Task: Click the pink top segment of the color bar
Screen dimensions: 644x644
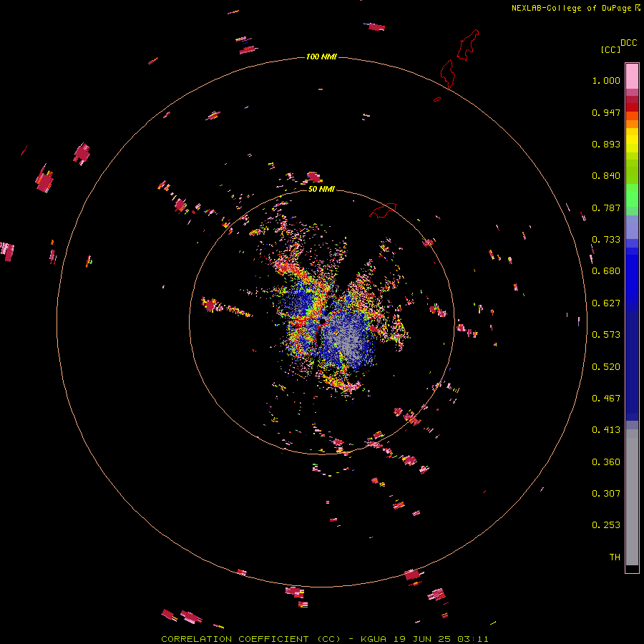Action: click(632, 77)
